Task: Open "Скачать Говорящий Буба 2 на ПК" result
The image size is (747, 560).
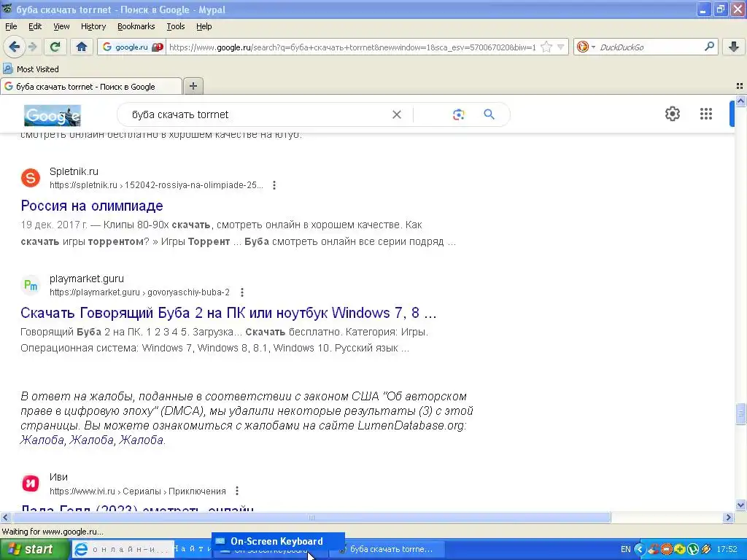Action: (228, 313)
